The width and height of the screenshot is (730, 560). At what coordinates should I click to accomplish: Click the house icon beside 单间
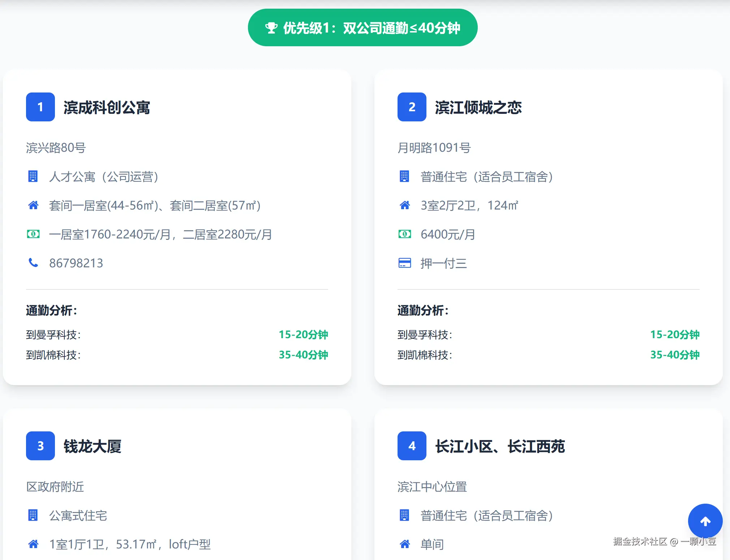click(404, 544)
